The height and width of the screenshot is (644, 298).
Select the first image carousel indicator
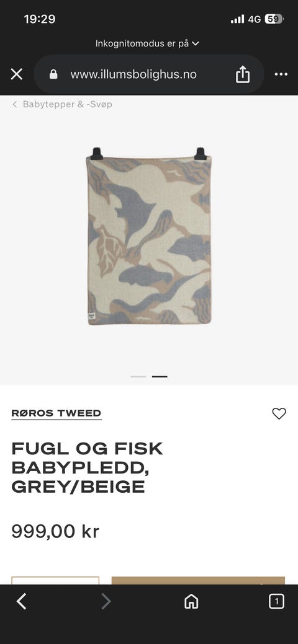point(138,377)
